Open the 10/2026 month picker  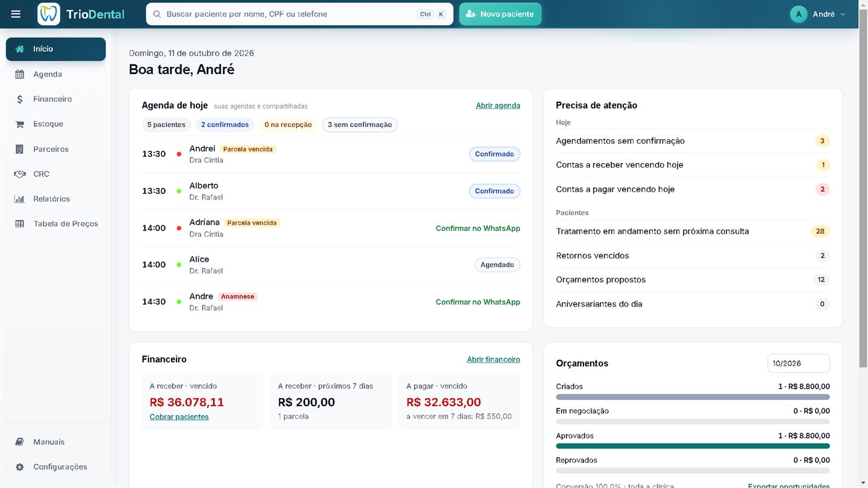pyautogui.click(x=798, y=363)
